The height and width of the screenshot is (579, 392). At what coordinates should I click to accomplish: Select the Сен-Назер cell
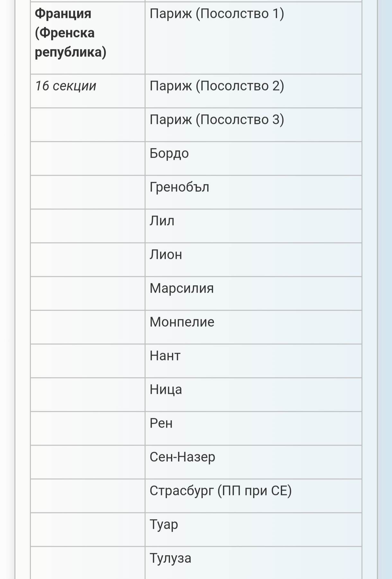click(253, 462)
